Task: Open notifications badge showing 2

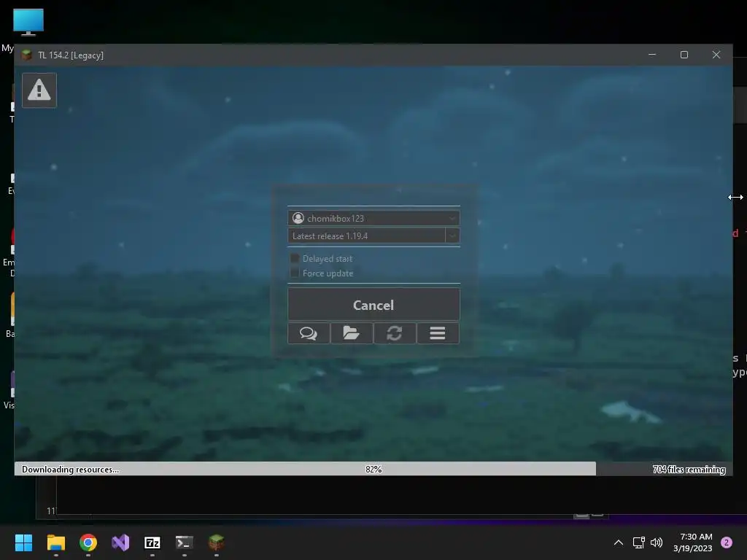Action: coord(727,542)
